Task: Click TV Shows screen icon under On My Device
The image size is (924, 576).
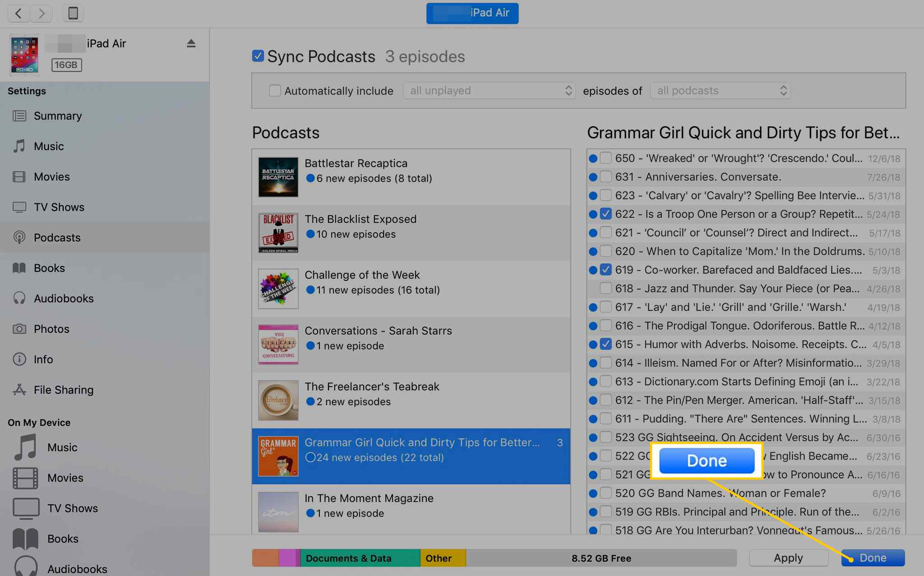Action: click(x=26, y=508)
